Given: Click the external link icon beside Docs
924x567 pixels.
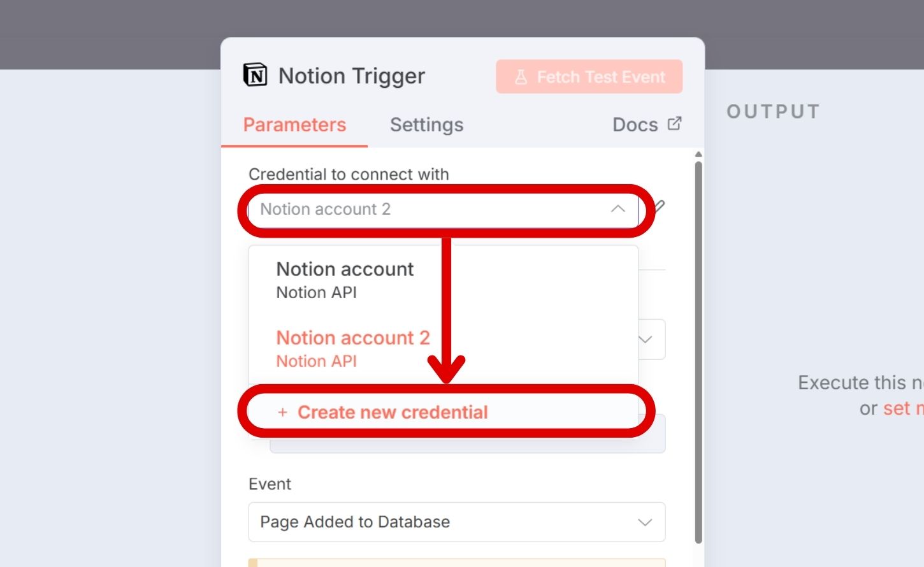Looking at the screenshot, I should [x=674, y=124].
